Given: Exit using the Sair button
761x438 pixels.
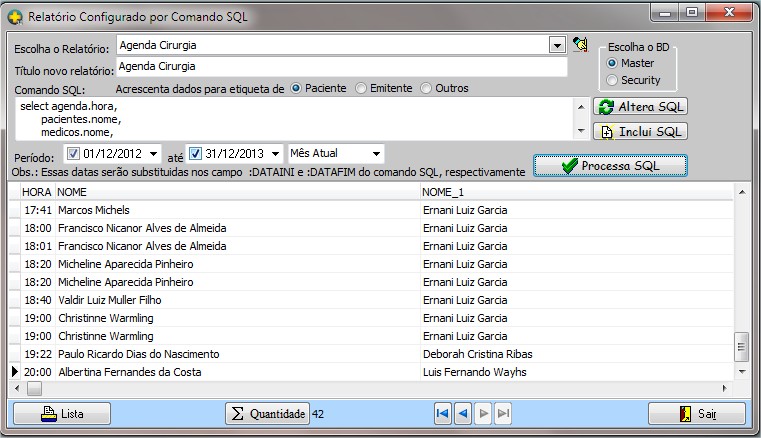Looking at the screenshot, I should (x=697, y=413).
